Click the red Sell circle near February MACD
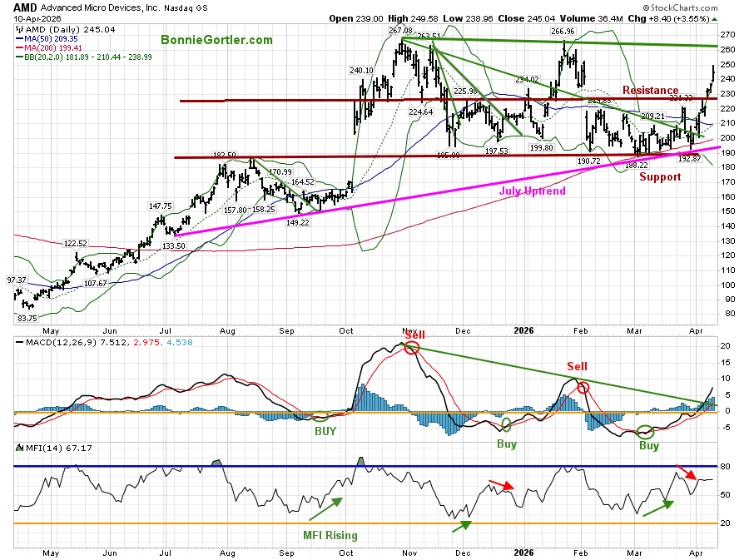 (x=583, y=387)
